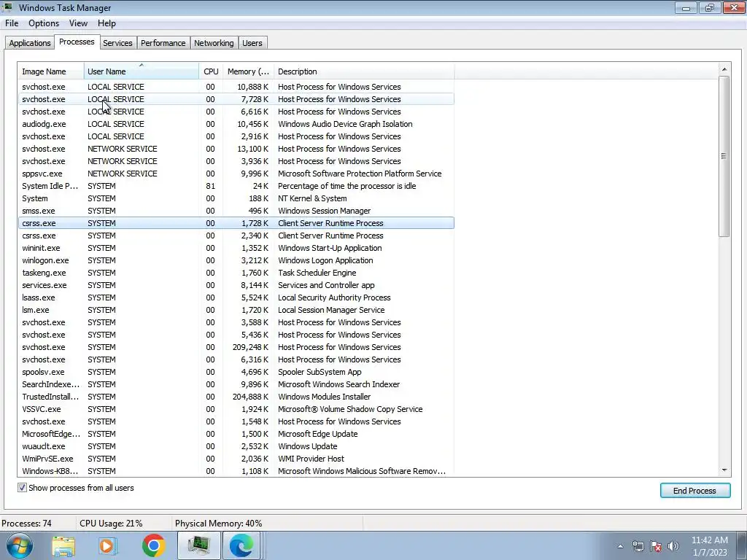Screen dimensions: 747x560
Task: Select the VSSVC.exe process
Action: 236,408
